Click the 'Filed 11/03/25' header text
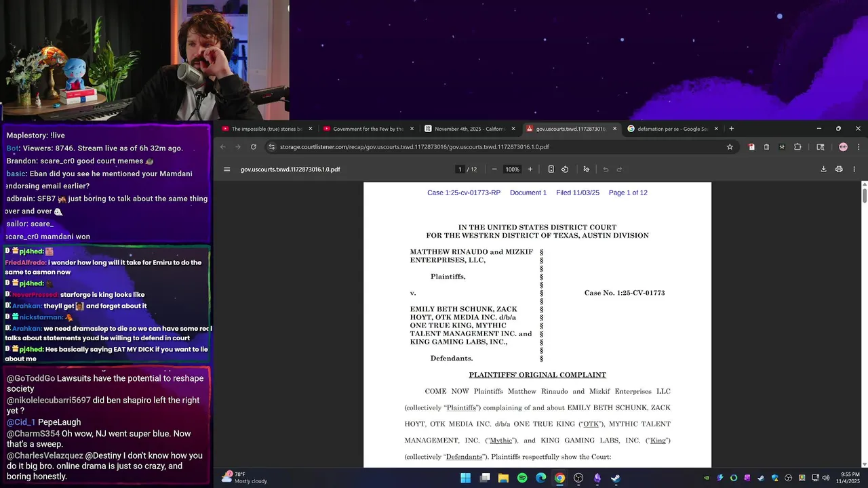 point(578,192)
